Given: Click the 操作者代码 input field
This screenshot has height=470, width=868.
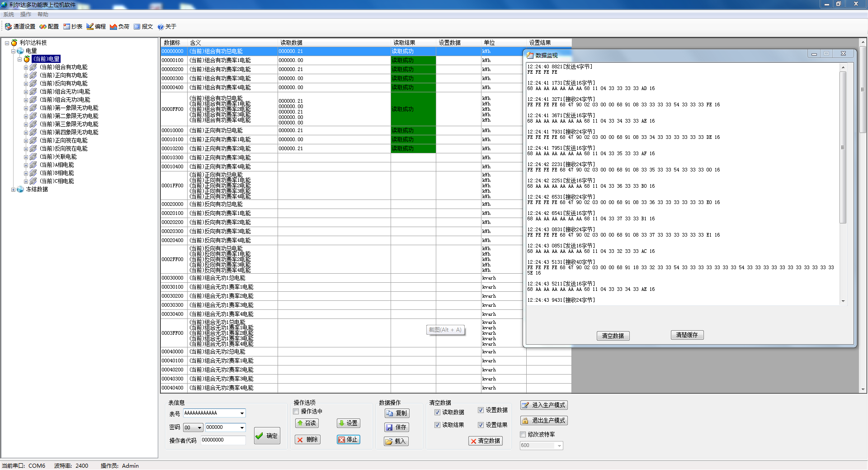Looking at the screenshot, I should (x=223, y=440).
